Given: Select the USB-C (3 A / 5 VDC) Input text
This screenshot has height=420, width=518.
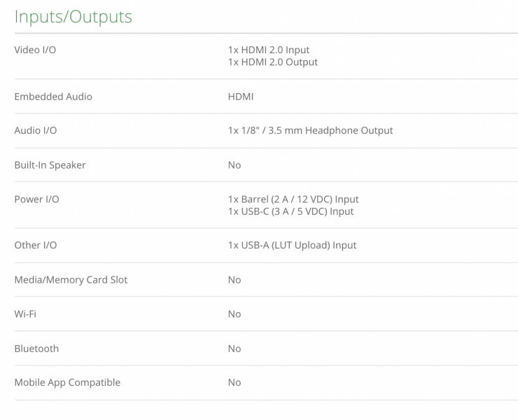Looking at the screenshot, I should (290, 211).
